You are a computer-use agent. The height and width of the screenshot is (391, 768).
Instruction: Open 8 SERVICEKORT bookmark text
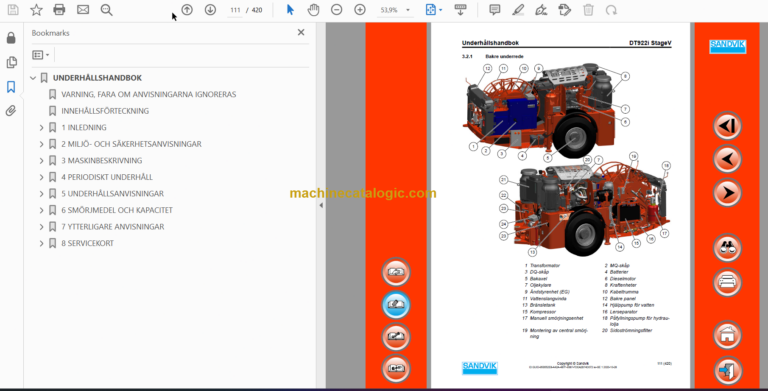click(x=87, y=243)
